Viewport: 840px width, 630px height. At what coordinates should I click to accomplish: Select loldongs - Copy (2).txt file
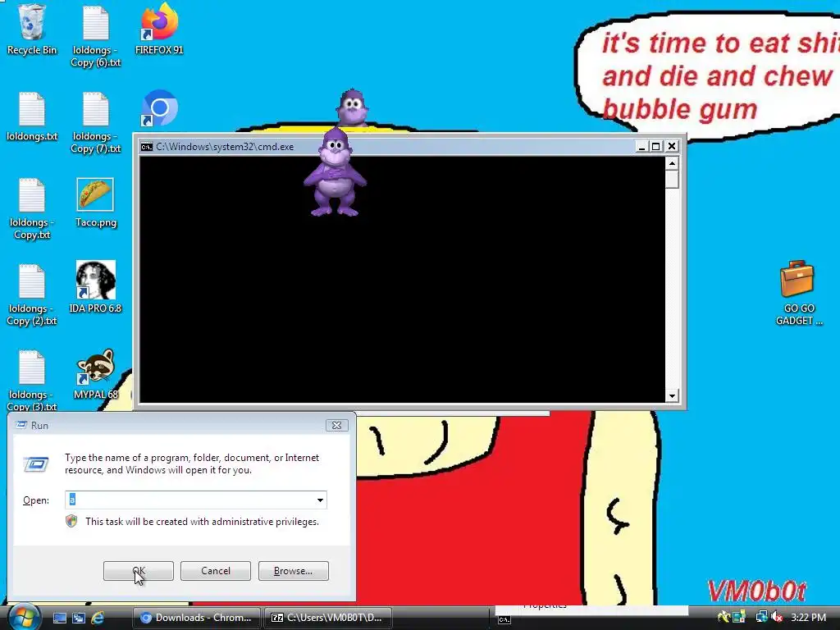[x=32, y=295]
